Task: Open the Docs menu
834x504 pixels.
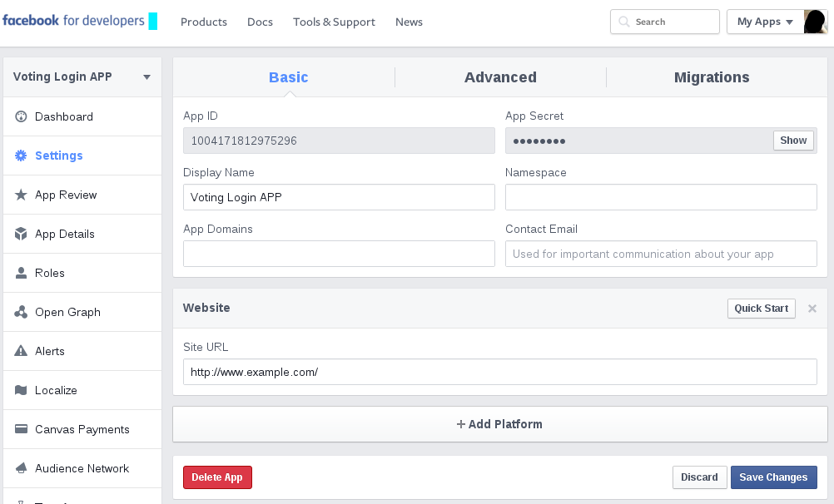Action: pyautogui.click(x=260, y=22)
